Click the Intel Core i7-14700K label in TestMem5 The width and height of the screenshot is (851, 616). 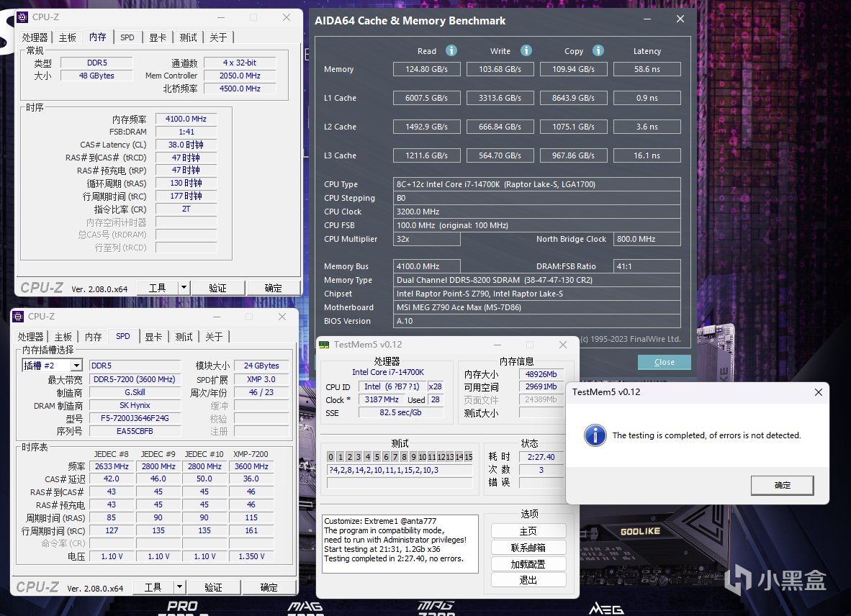388,372
